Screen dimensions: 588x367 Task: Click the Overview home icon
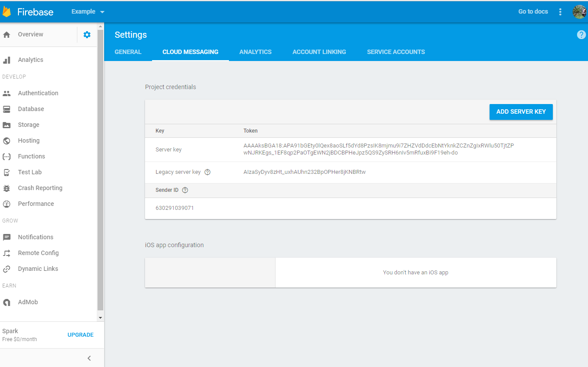7,35
